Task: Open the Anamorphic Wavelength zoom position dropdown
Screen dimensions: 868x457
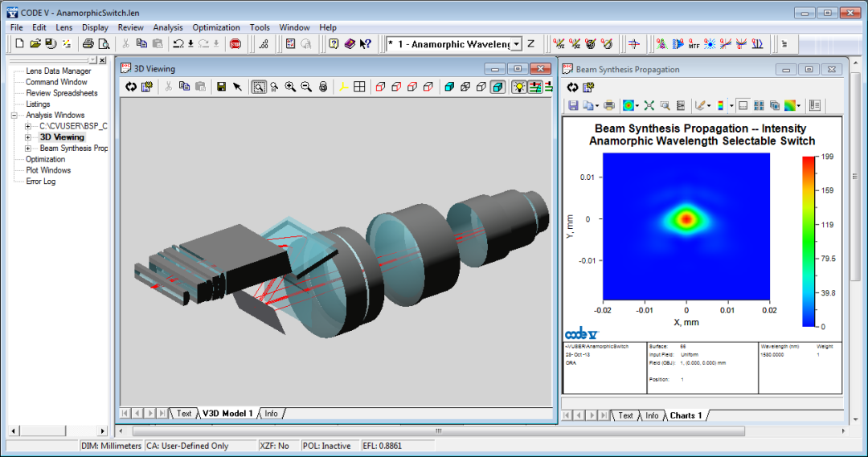Action: (x=516, y=44)
